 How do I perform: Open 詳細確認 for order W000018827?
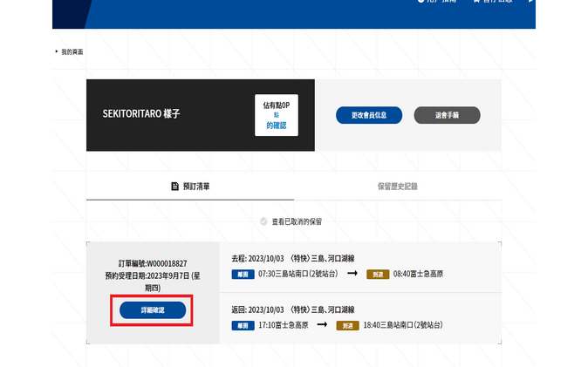click(x=153, y=310)
